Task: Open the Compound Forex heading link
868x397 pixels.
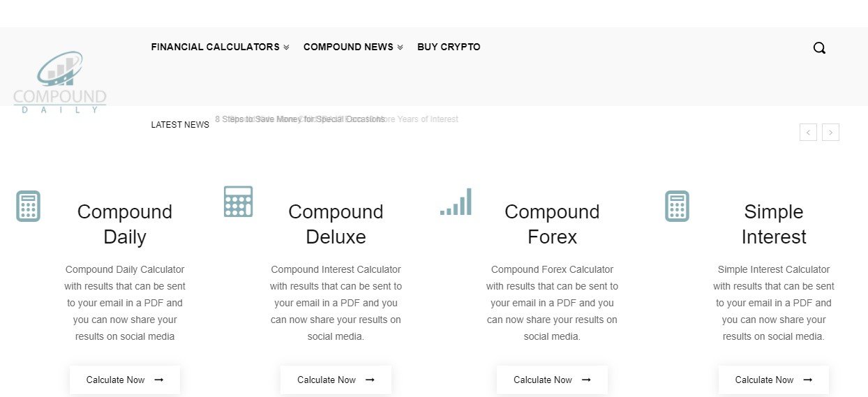Action: pos(552,224)
